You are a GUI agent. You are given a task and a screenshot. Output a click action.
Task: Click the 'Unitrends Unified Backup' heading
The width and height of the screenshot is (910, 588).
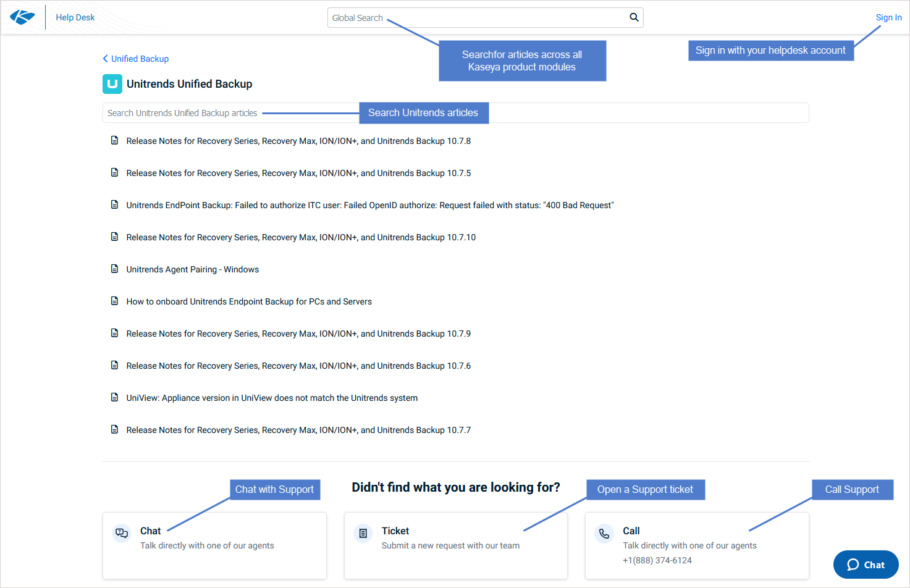click(x=190, y=84)
